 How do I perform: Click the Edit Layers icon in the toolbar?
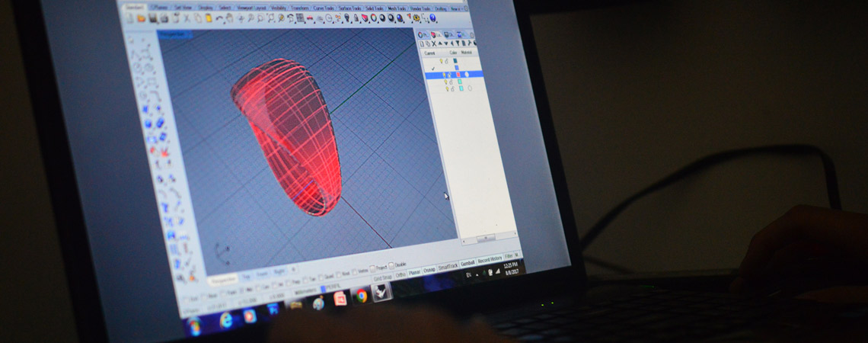(x=365, y=18)
